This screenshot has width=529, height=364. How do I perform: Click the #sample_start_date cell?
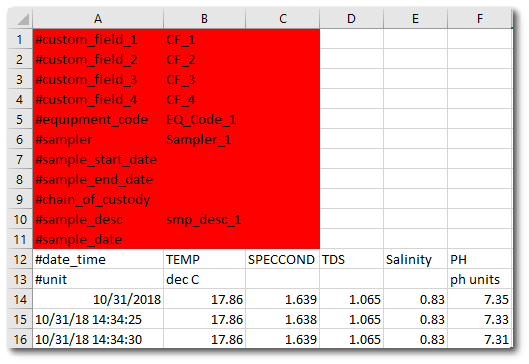pos(98,159)
